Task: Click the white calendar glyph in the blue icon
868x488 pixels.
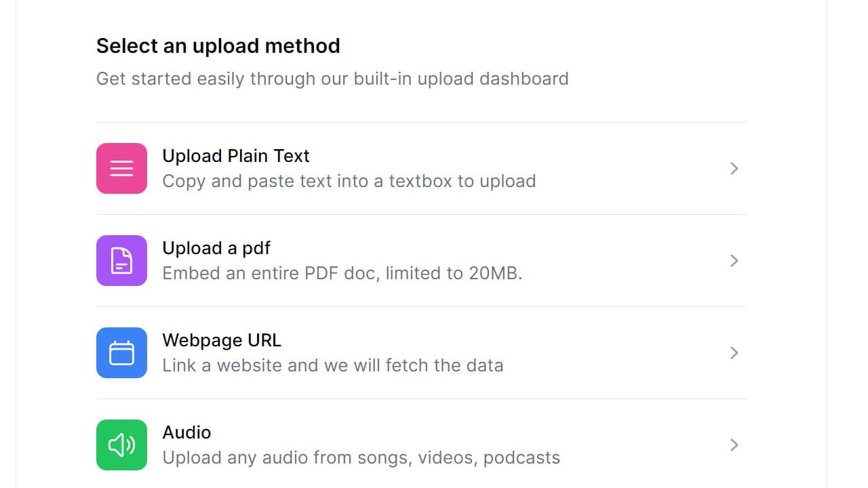Action: pos(121,352)
